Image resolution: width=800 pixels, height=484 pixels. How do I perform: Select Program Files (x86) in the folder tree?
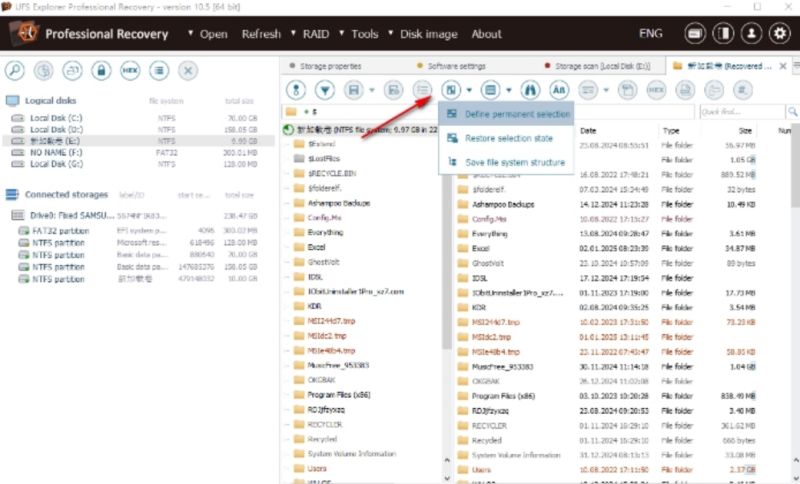pyautogui.click(x=338, y=395)
